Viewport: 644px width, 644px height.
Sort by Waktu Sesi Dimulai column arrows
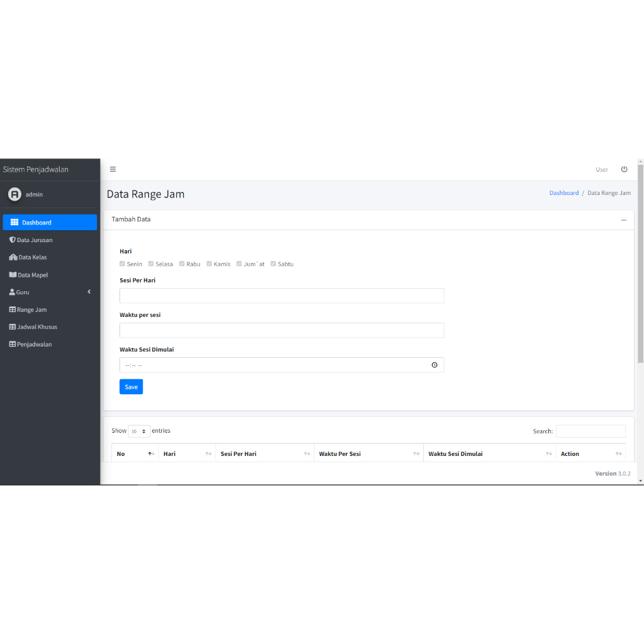[x=548, y=453]
